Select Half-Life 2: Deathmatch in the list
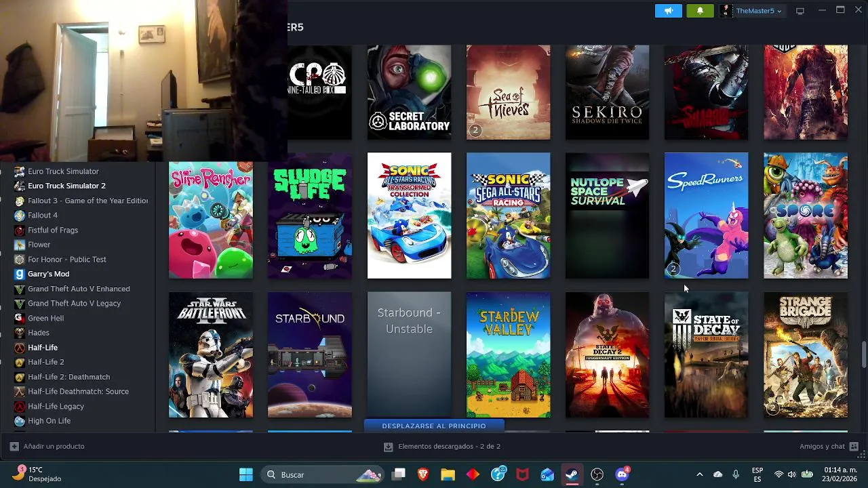Viewport: 868px width, 488px height. [x=68, y=377]
